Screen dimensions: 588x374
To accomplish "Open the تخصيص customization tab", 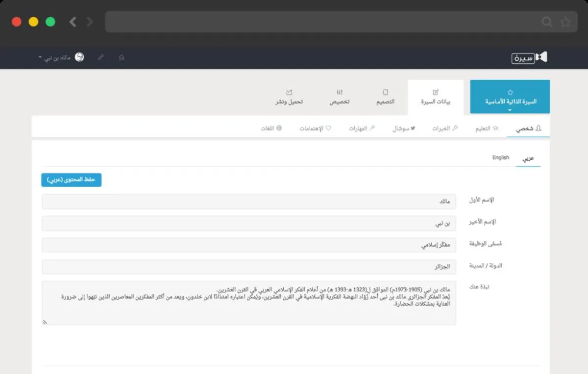I will (339, 97).
